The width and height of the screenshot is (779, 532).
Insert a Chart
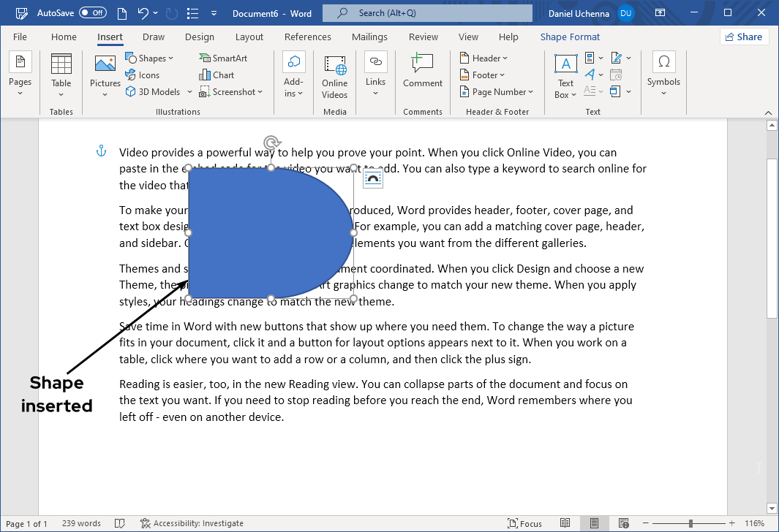pyautogui.click(x=217, y=75)
